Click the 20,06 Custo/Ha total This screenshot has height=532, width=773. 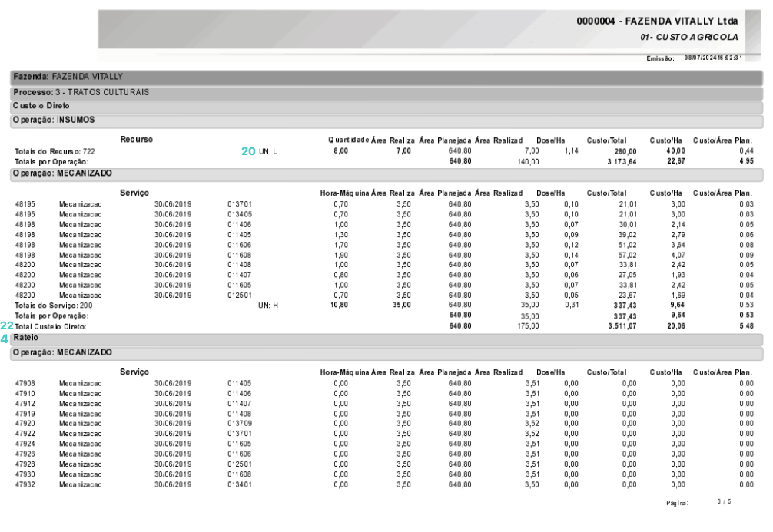coord(676,326)
